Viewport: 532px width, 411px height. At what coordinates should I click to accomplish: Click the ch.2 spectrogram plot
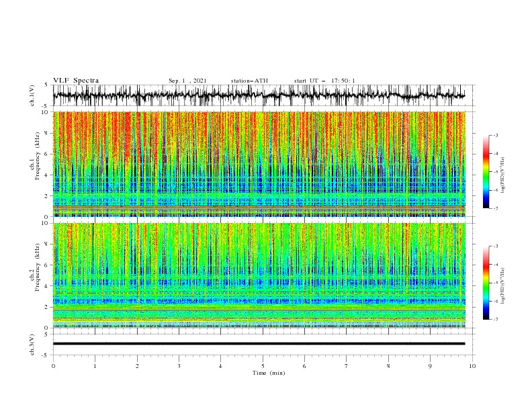259,275
